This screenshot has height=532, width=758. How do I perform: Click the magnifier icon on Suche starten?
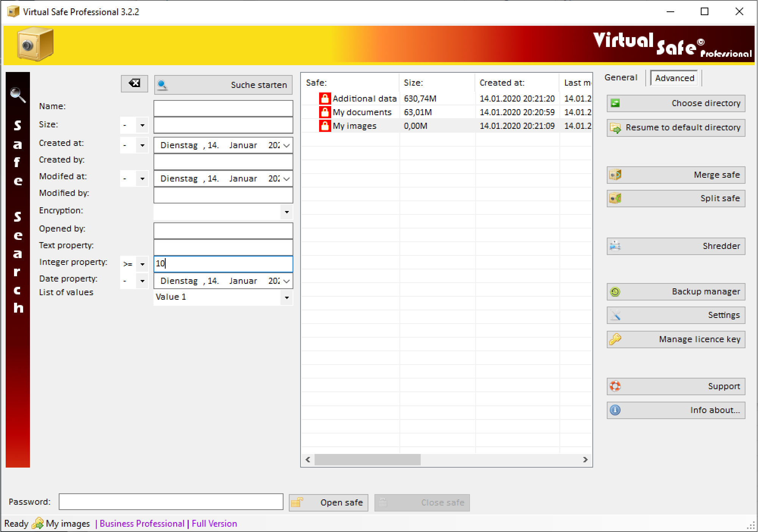tap(162, 85)
